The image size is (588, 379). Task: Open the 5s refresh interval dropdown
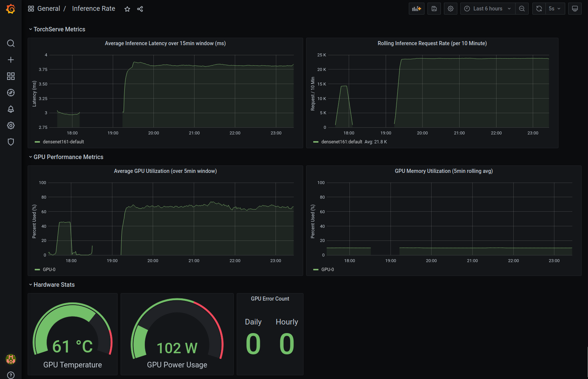(555, 9)
